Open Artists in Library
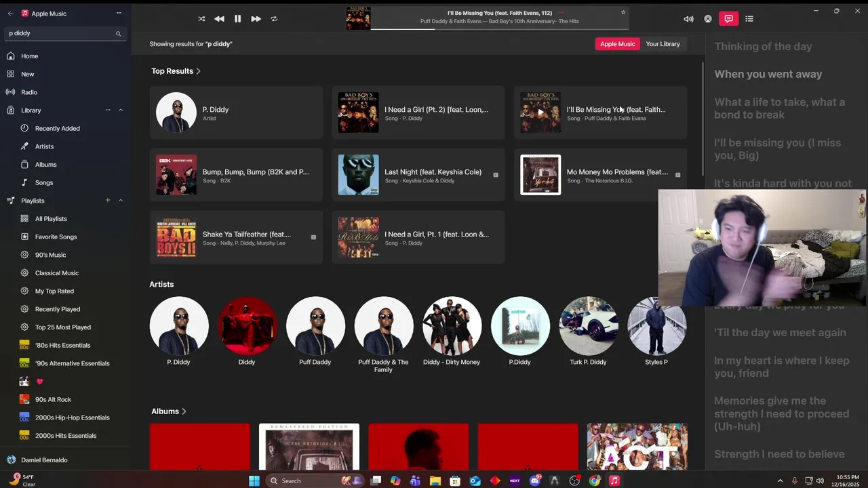This screenshot has width=868, height=488. point(65,146)
